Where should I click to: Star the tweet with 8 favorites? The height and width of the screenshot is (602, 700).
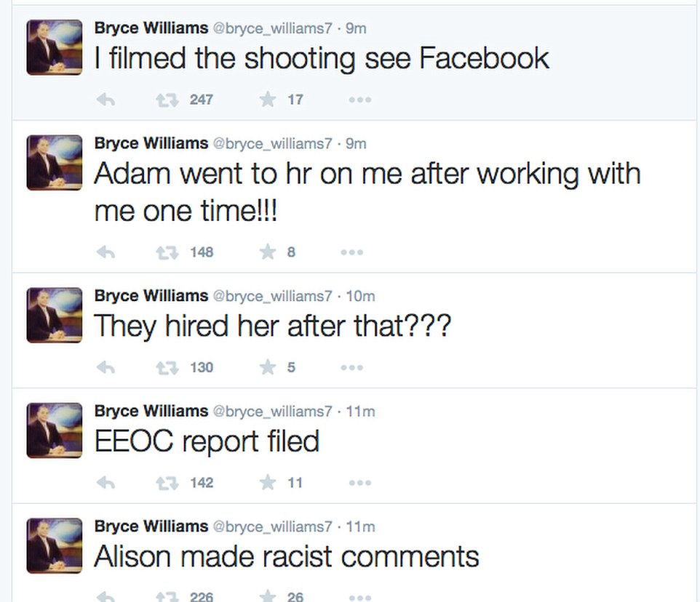tap(267, 252)
